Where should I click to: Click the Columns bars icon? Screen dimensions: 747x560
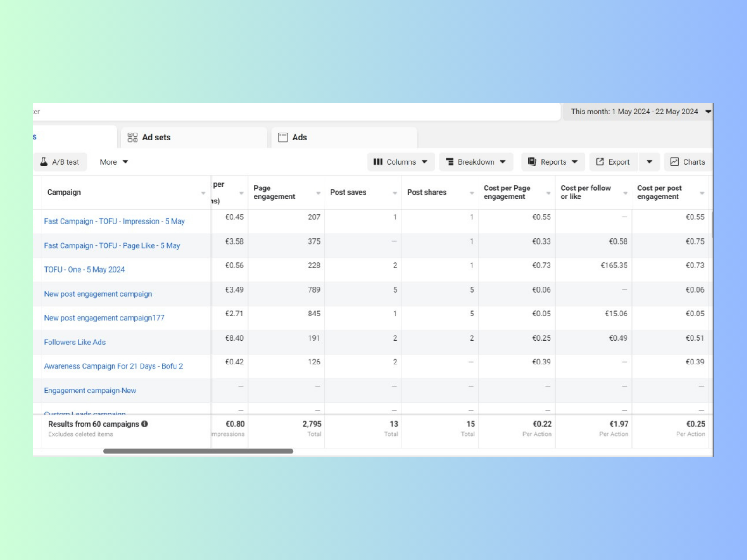tap(378, 162)
